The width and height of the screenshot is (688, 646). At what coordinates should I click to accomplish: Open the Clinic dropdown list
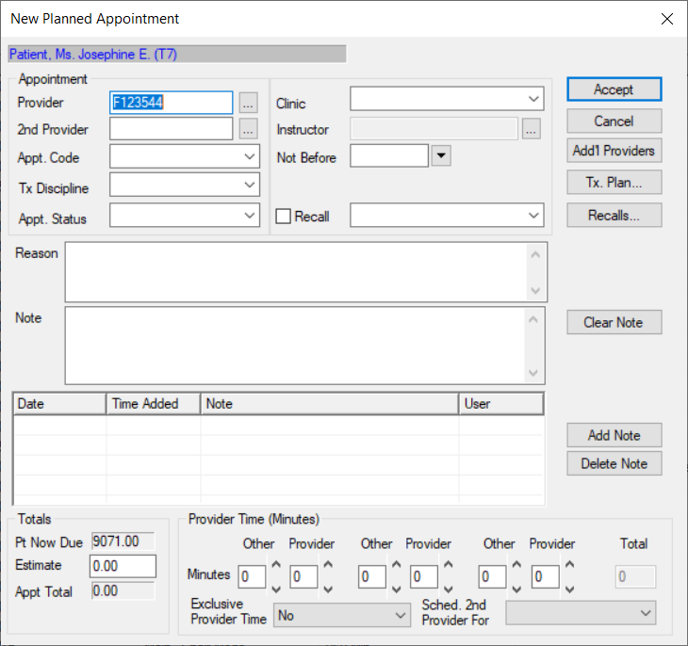click(x=533, y=99)
